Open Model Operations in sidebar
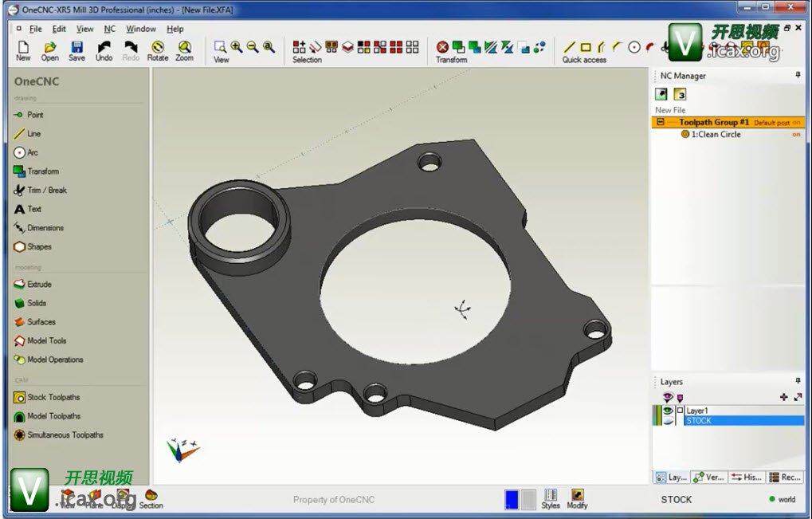The image size is (812, 519). 49,360
